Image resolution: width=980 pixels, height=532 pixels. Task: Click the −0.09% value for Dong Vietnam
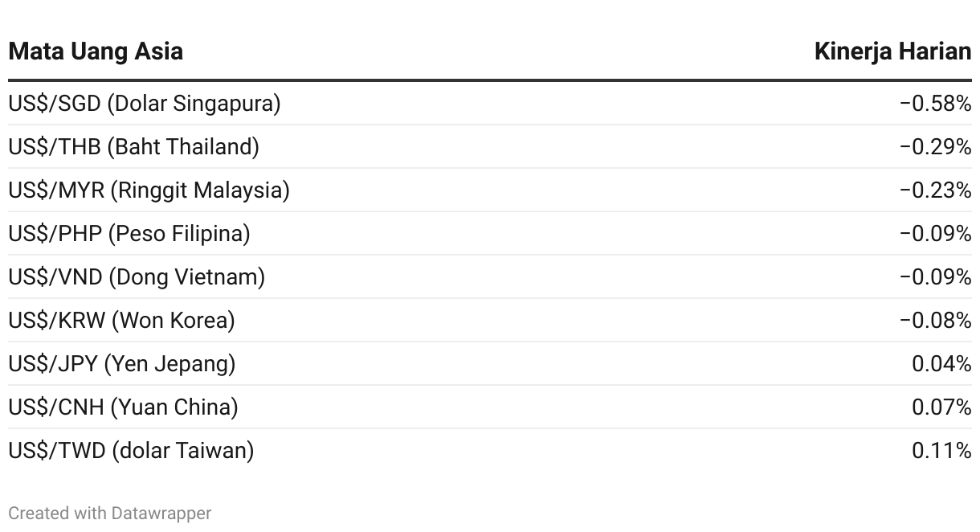[935, 277]
